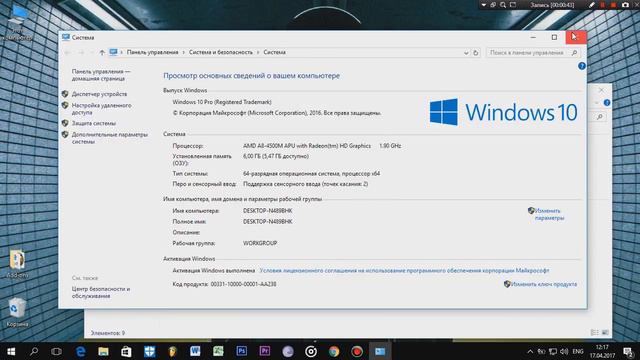The height and width of the screenshot is (360, 640).
Task: Open 'Система и безопасность' breadcrumb
Action: pyautogui.click(x=220, y=52)
